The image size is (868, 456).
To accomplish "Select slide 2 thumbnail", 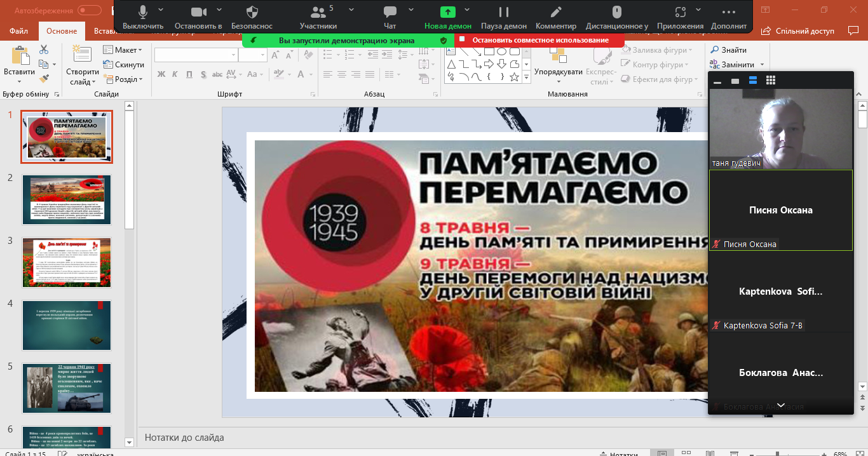I will click(67, 199).
